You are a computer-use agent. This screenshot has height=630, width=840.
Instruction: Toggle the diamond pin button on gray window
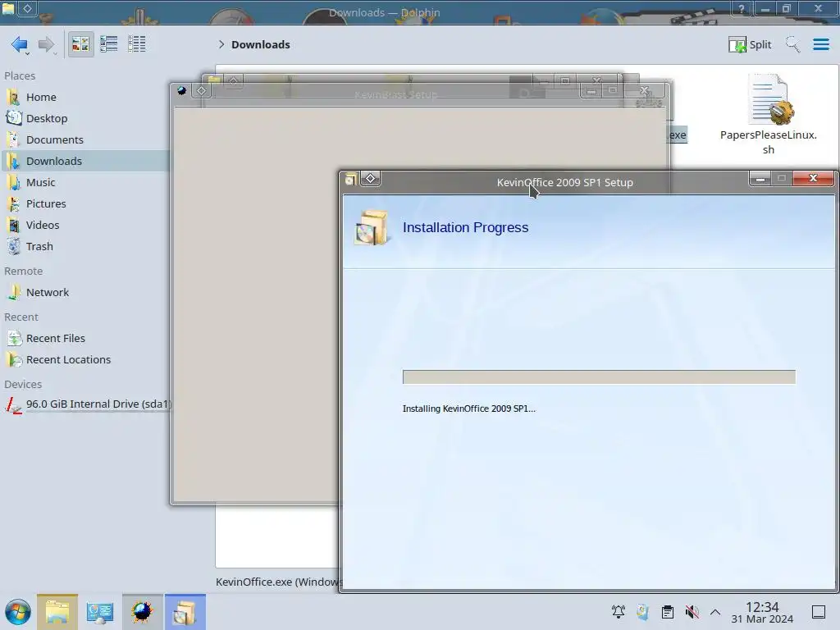pos(202,90)
